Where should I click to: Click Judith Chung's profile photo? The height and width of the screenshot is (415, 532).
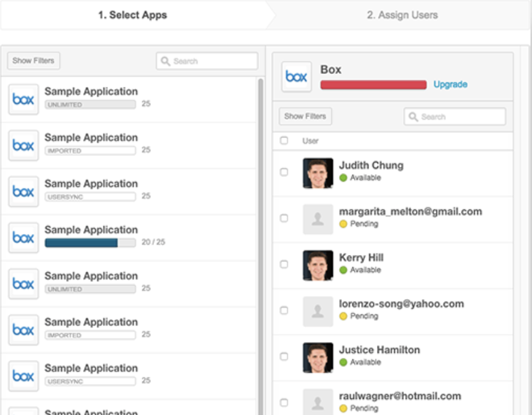pos(318,173)
